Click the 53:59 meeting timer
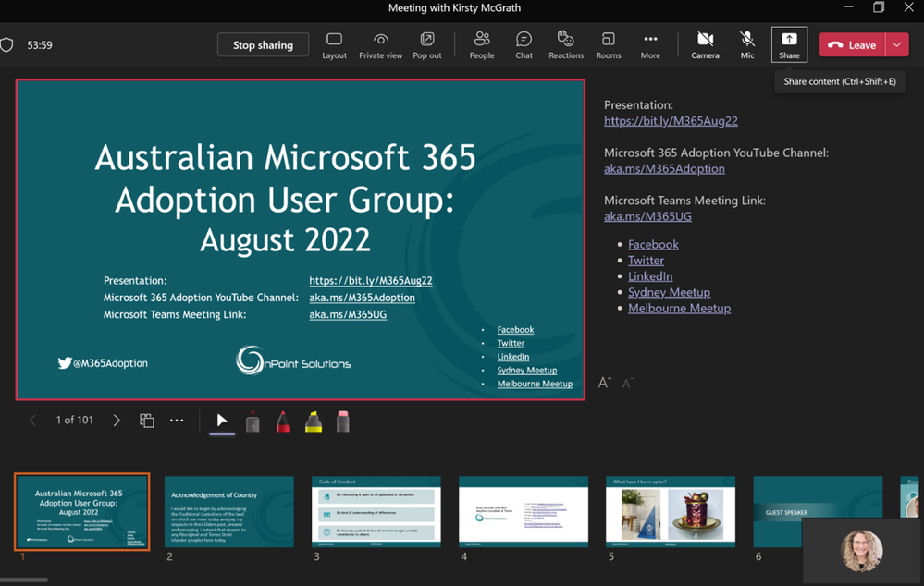 [x=40, y=45]
